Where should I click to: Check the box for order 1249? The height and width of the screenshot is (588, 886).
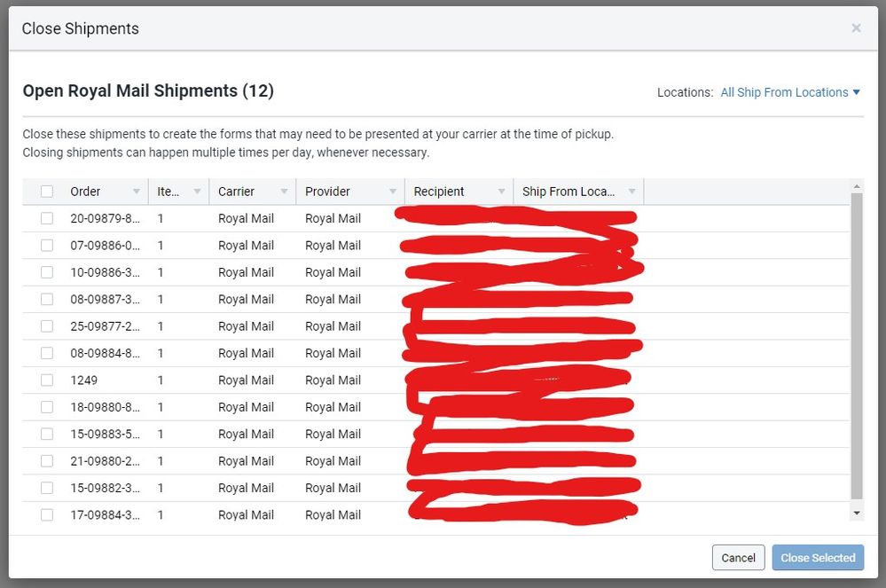click(x=47, y=380)
